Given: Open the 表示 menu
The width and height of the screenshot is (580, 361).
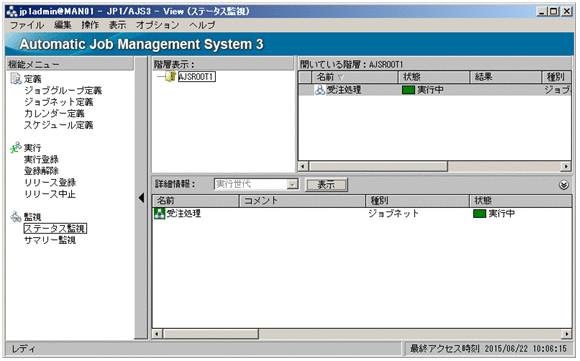Looking at the screenshot, I should (117, 25).
